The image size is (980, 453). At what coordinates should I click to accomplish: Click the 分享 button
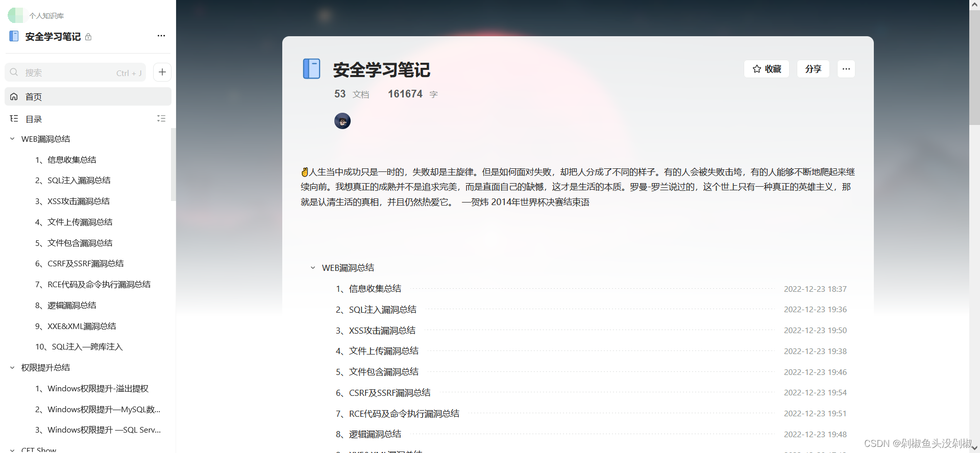[x=813, y=69]
